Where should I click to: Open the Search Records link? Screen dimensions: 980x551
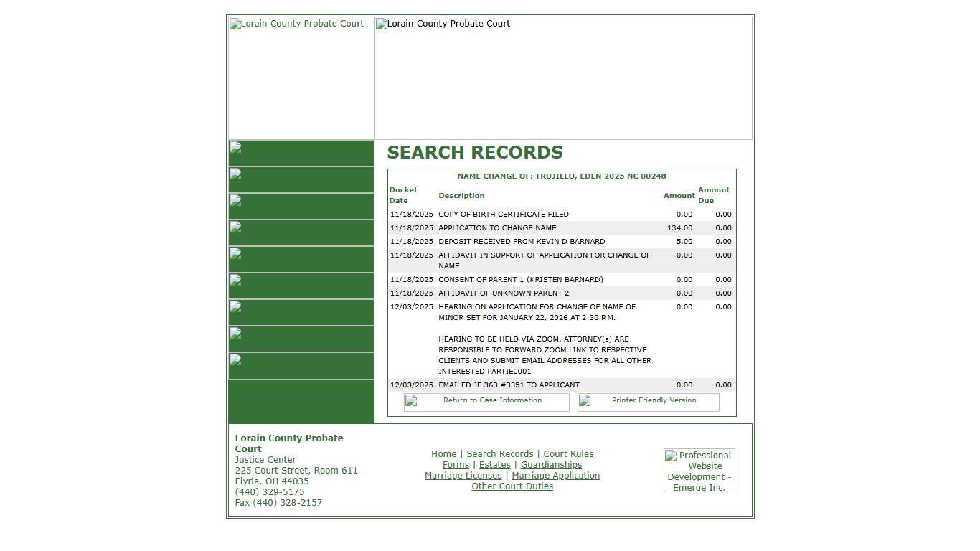[499, 453]
